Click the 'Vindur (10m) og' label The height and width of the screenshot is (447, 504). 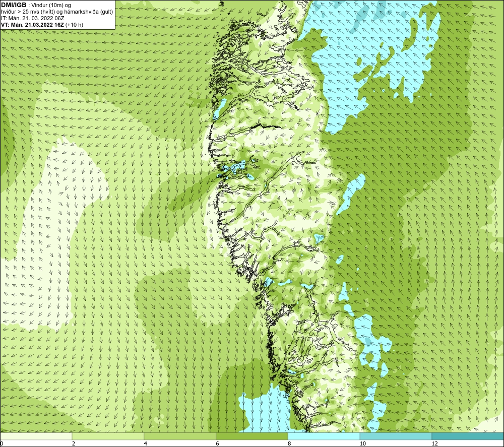pos(51,6)
